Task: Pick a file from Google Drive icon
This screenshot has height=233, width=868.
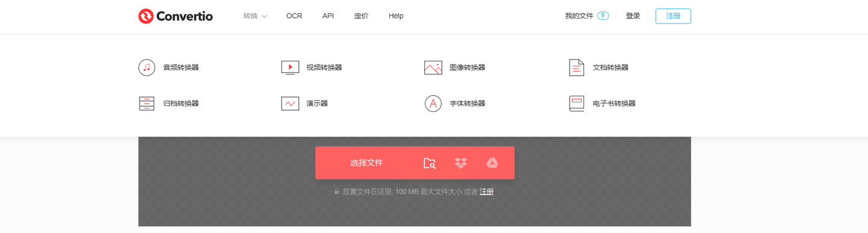Action: tap(492, 163)
